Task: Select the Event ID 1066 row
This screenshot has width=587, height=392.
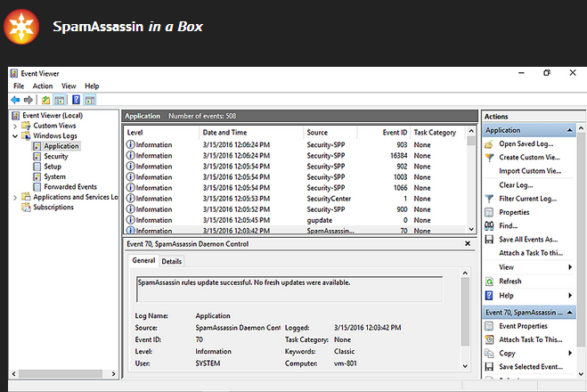Action: (x=296, y=188)
